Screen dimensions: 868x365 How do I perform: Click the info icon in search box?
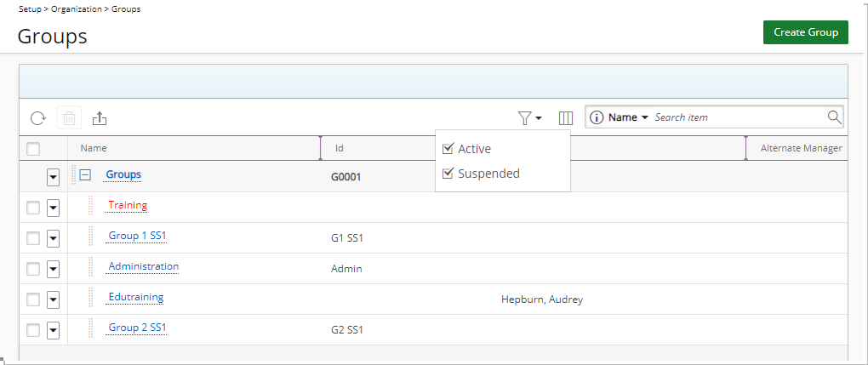click(597, 117)
